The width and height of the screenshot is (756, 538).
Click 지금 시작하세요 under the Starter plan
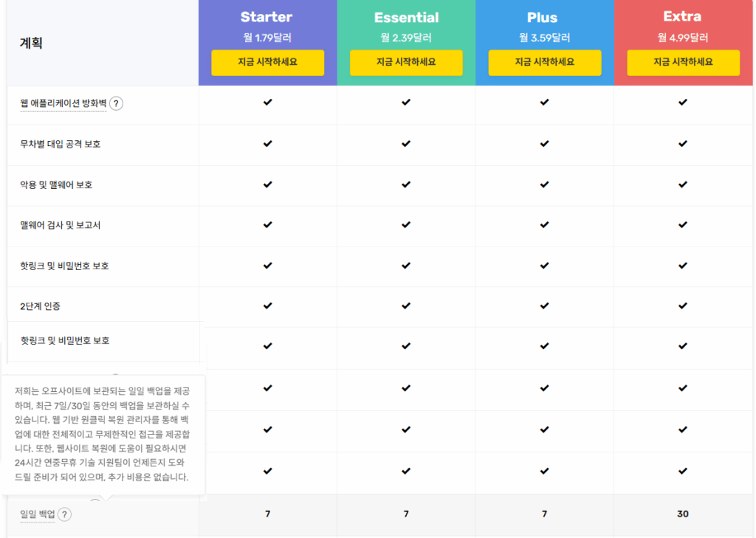click(267, 63)
